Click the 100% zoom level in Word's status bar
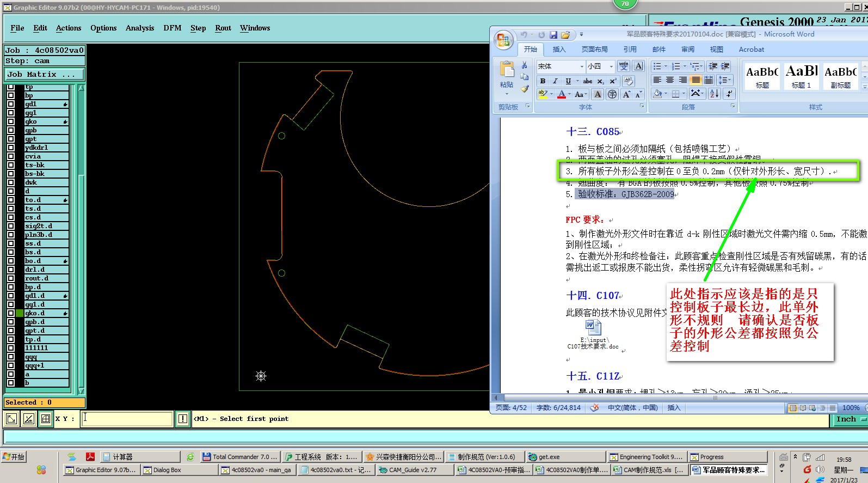 (x=851, y=408)
